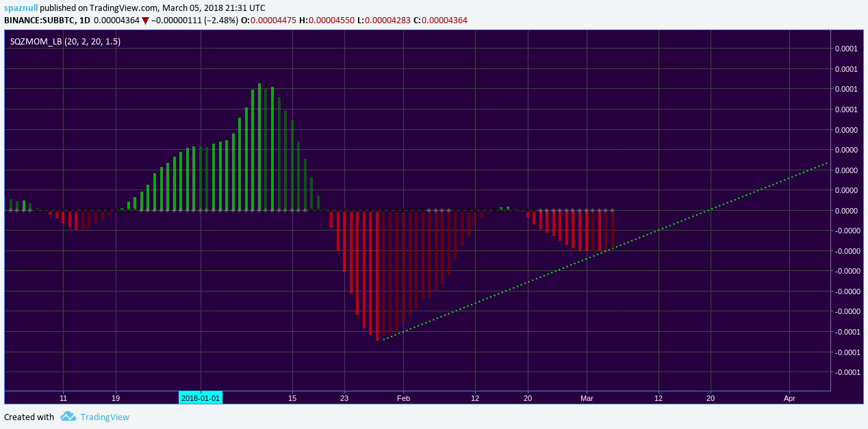The height and width of the screenshot is (429, 868).
Task: Click the high price H:0.00004550
Action: click(x=327, y=21)
